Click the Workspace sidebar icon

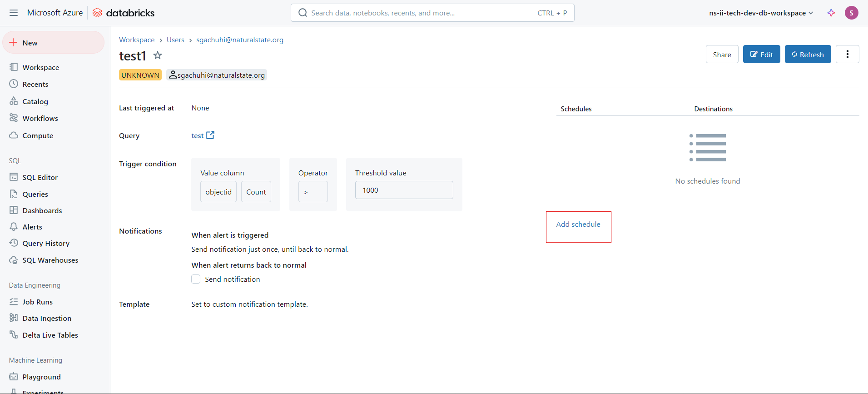click(x=14, y=67)
